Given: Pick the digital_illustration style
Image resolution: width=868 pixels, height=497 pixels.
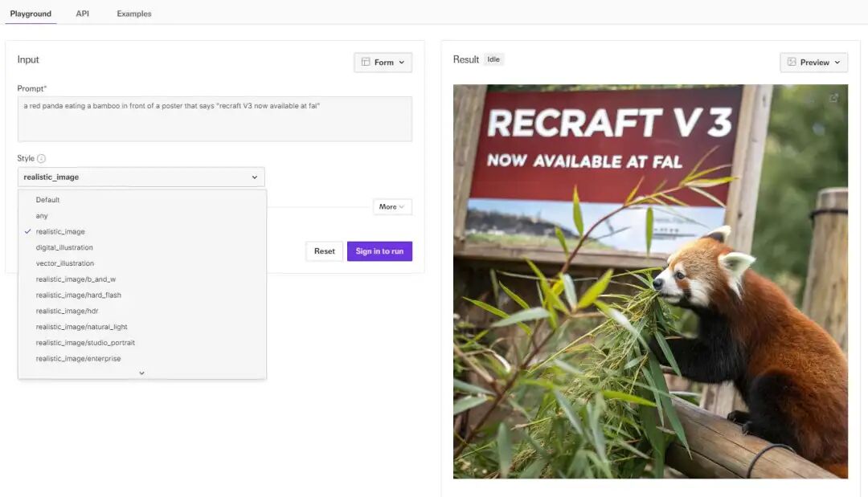Looking at the screenshot, I should point(141,247).
